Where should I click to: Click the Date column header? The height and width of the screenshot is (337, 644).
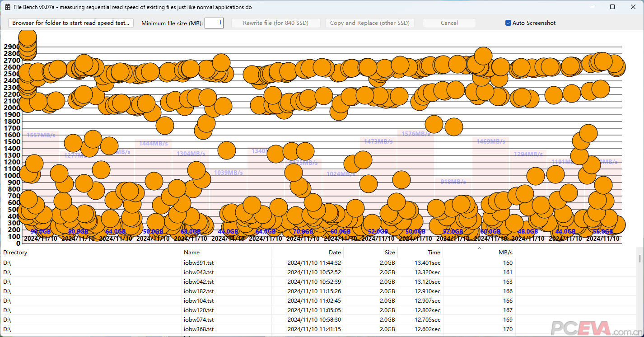coord(307,253)
